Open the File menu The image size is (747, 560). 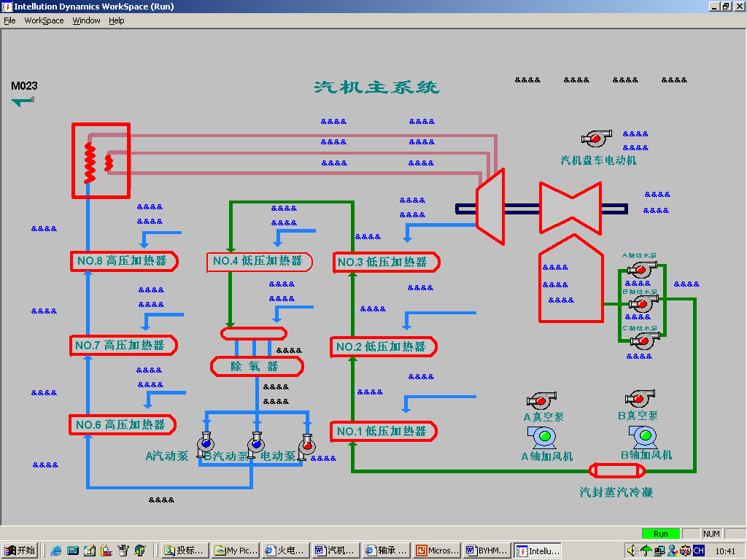tap(9, 20)
